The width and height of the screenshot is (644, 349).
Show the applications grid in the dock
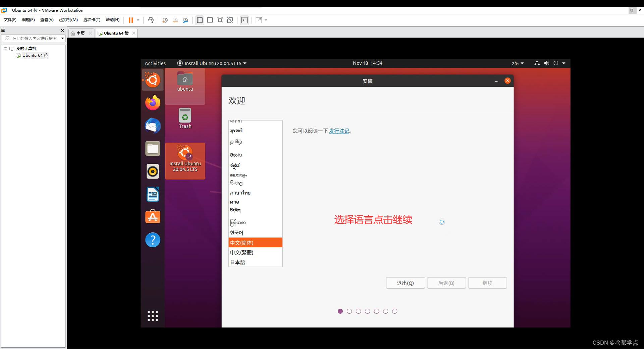pos(153,316)
